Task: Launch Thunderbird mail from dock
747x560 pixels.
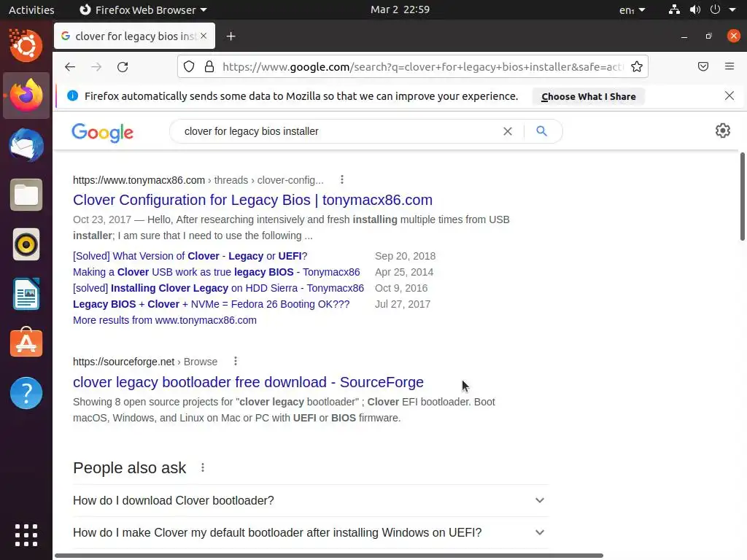Action: click(x=26, y=145)
